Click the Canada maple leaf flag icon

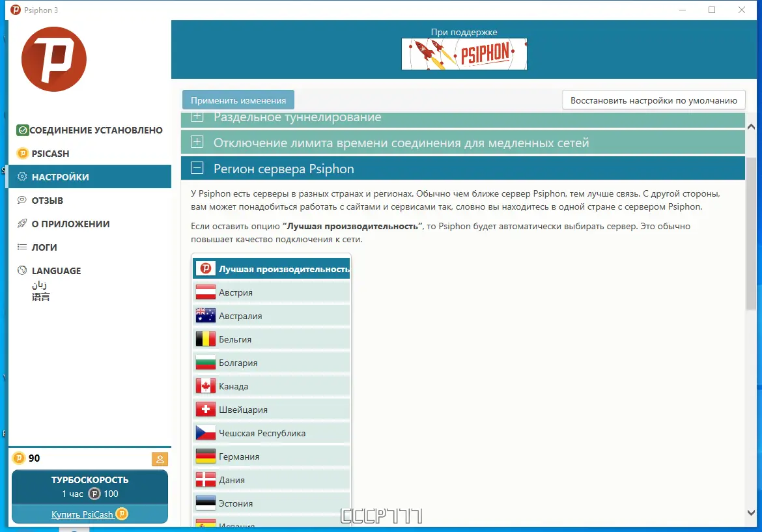pos(206,386)
